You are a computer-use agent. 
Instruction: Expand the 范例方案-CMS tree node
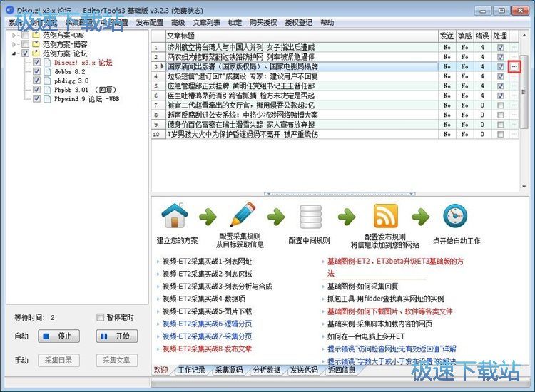[x=14, y=35]
